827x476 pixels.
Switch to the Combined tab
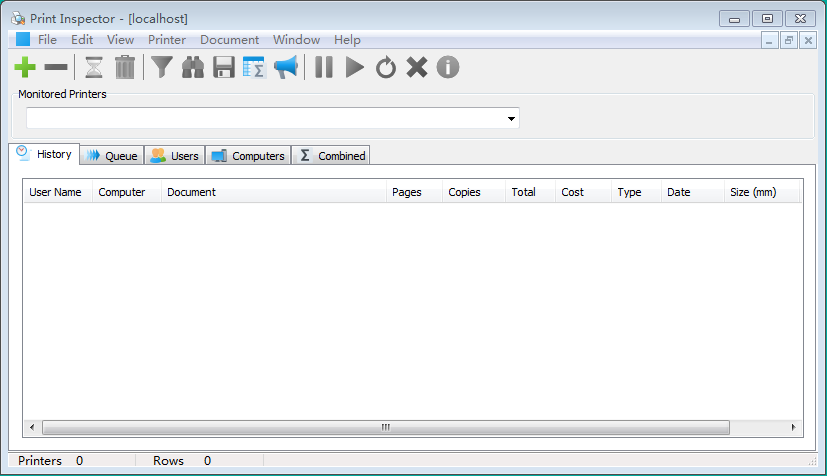coord(331,156)
